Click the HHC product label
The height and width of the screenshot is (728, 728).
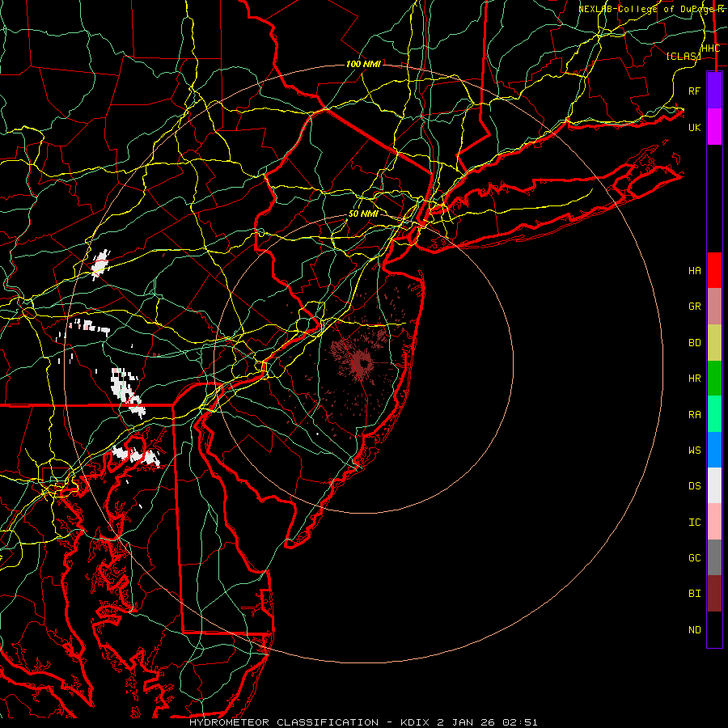710,49
